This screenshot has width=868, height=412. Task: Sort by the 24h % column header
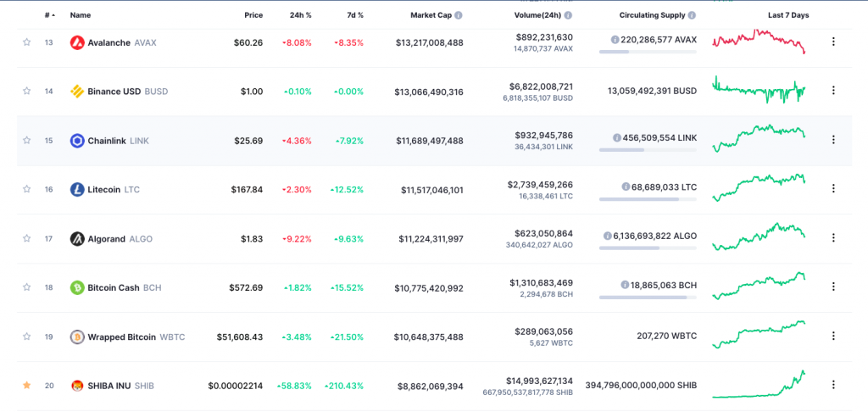pyautogui.click(x=302, y=15)
